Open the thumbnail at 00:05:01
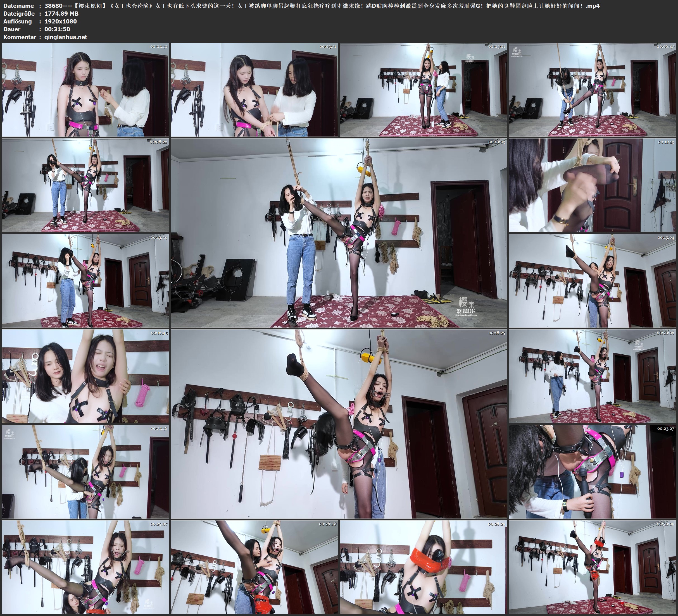 424,89
